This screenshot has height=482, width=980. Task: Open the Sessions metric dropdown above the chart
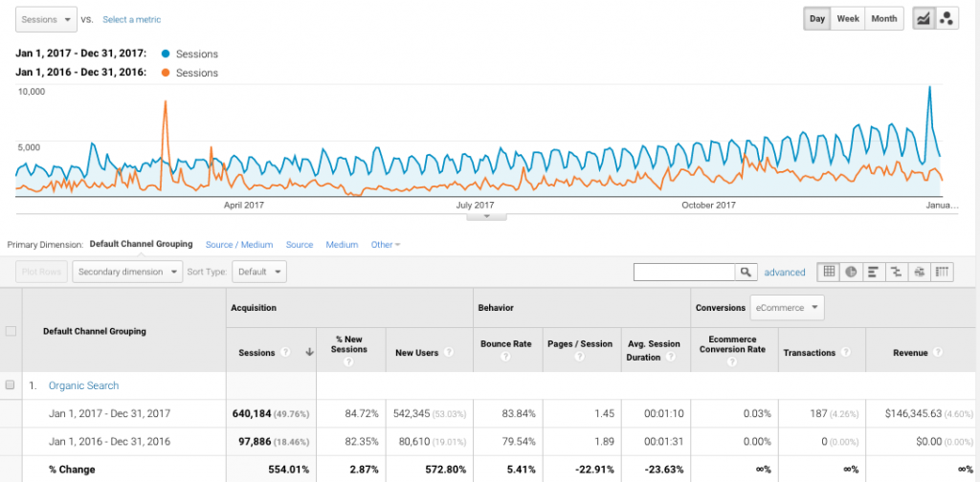[47, 19]
